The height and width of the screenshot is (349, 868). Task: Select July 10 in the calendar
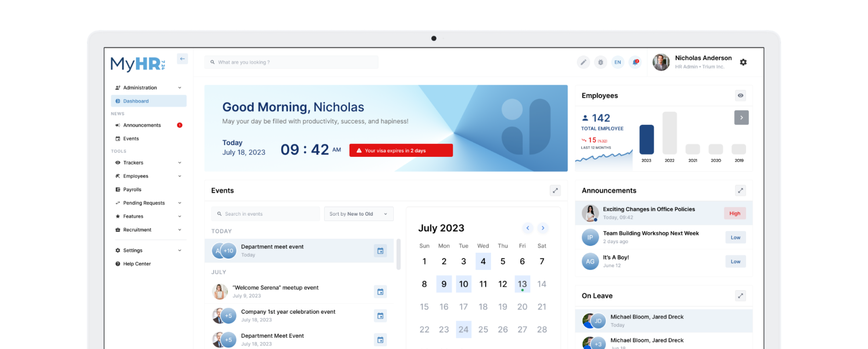pos(463,284)
